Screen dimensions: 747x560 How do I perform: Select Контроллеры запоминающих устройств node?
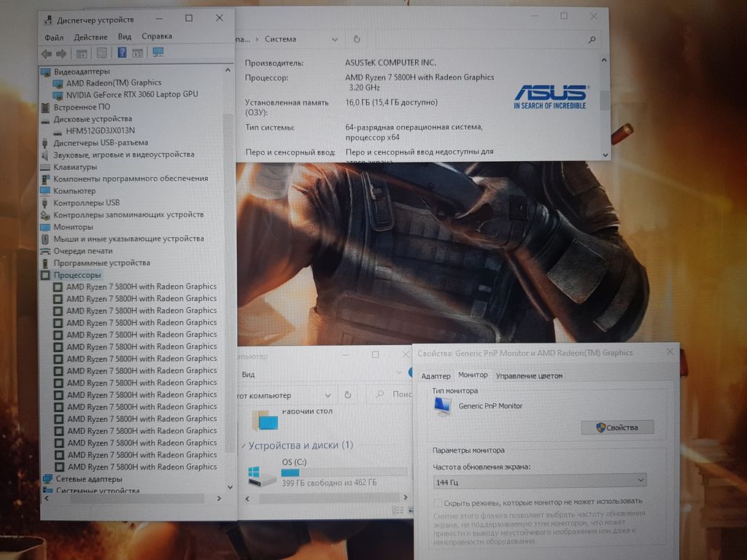(x=128, y=215)
